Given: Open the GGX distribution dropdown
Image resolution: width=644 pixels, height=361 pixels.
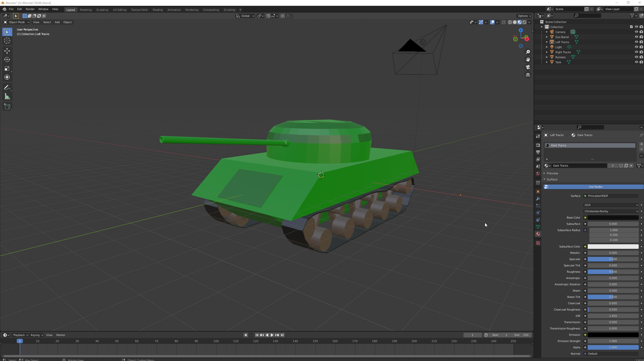Looking at the screenshot, I should (x=611, y=205).
